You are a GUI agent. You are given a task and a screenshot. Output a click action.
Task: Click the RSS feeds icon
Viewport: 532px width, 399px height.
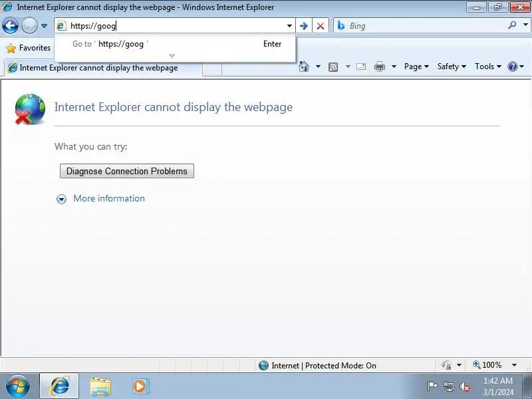(333, 67)
